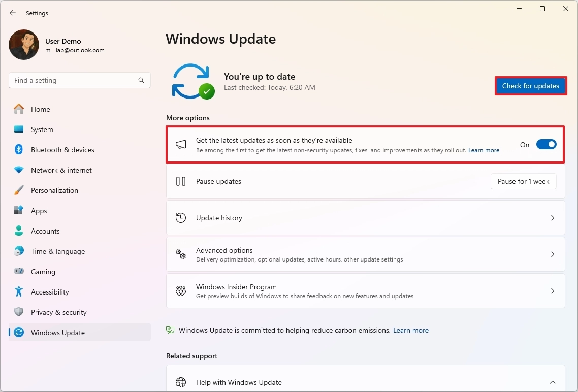The height and width of the screenshot is (392, 578).
Task: Maximize the Settings window
Action: pyautogui.click(x=542, y=9)
